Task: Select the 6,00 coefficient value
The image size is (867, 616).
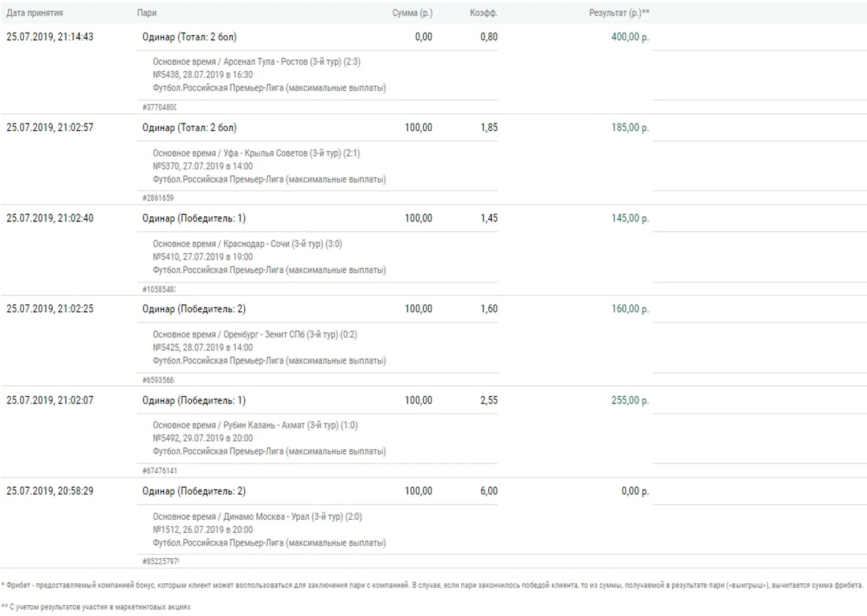Action: [x=489, y=491]
